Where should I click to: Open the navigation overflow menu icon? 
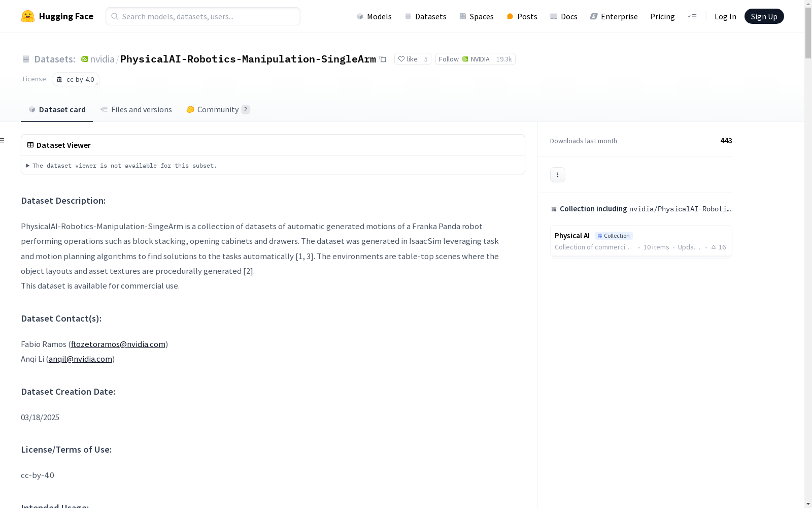pos(692,16)
